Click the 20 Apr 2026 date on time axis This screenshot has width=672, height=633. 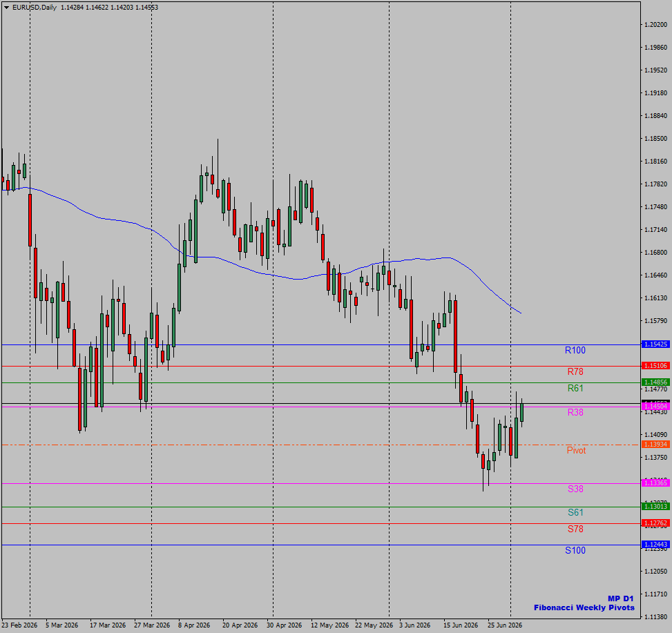pos(240,625)
